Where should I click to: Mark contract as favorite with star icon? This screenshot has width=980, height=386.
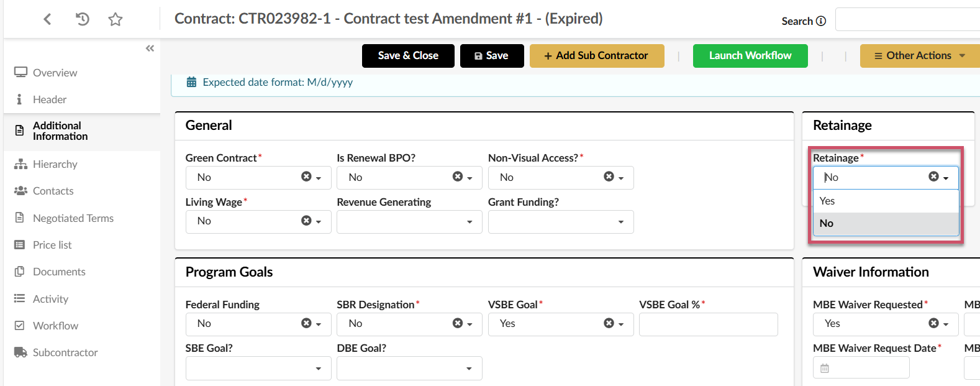point(116,20)
